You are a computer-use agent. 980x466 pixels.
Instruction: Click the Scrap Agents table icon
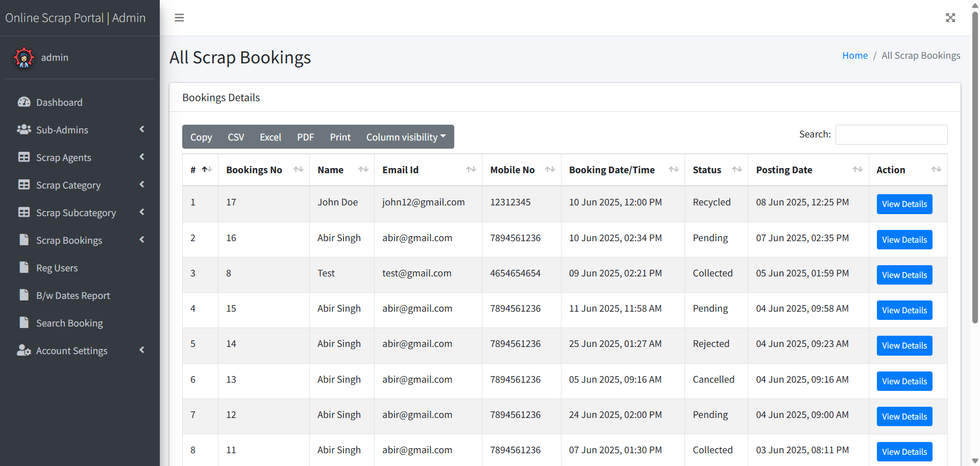pos(24,157)
